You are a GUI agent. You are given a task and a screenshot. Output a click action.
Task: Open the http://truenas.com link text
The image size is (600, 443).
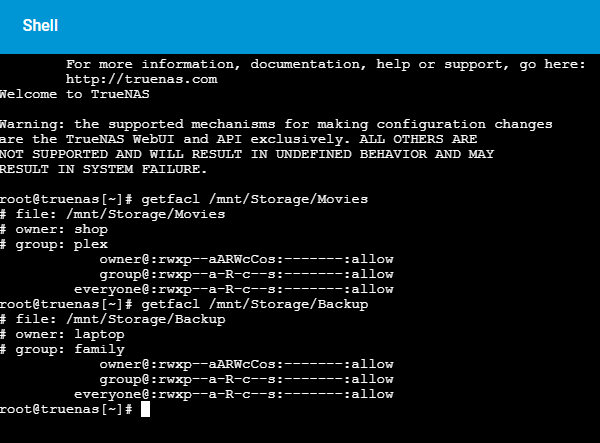point(142,79)
